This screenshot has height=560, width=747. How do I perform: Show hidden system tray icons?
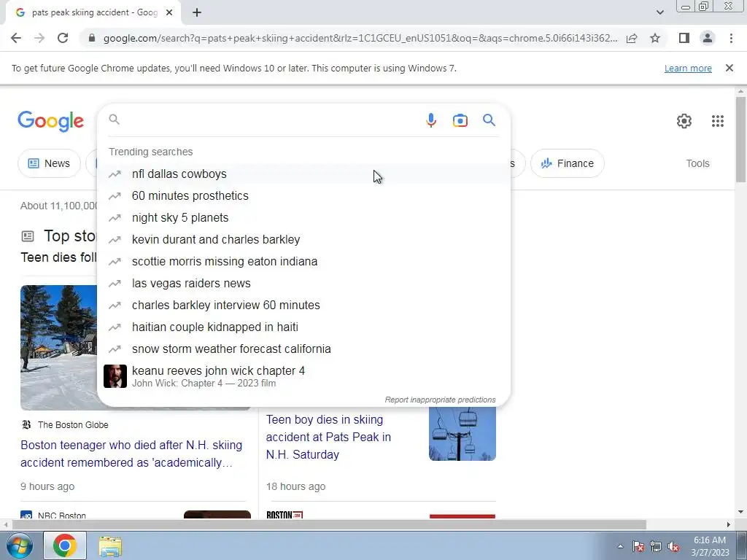click(620, 546)
